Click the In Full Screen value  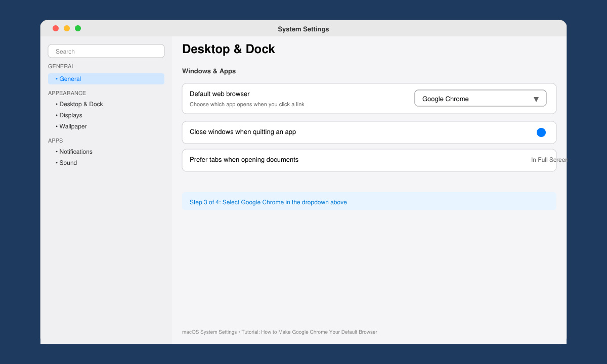[549, 160]
